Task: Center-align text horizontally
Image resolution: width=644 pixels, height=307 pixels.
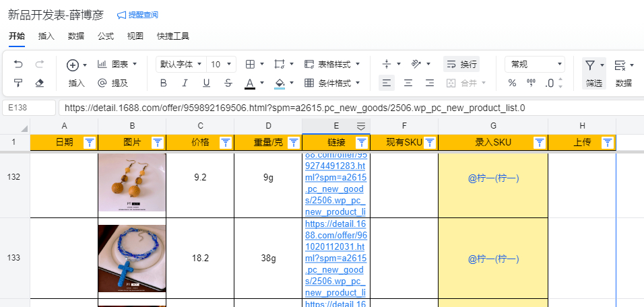Action: 408,83
